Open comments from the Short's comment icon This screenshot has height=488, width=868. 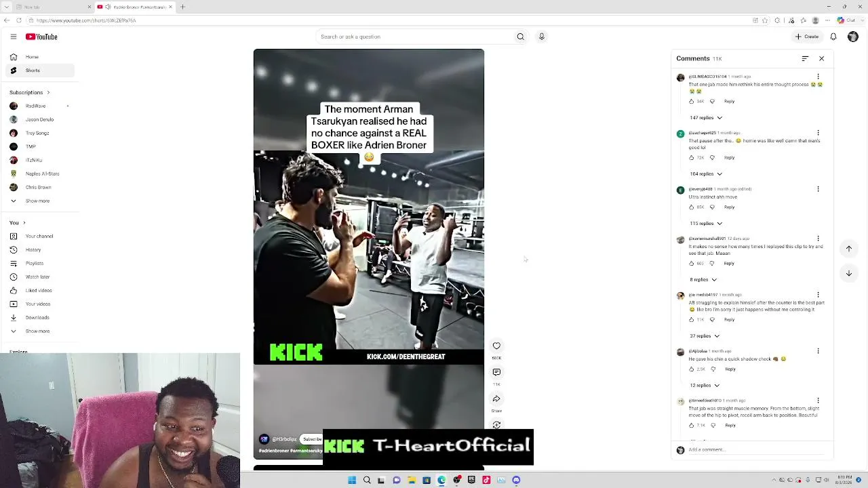(x=496, y=372)
